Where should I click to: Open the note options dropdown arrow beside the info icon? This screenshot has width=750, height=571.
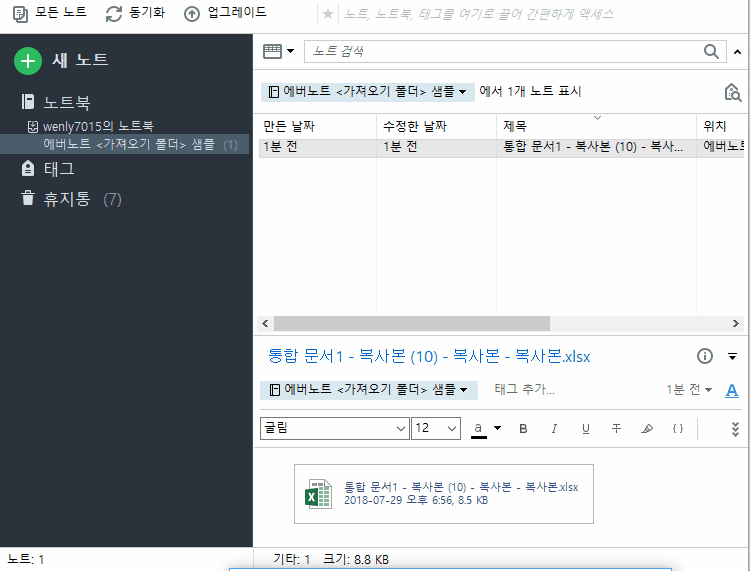pyautogui.click(x=732, y=357)
